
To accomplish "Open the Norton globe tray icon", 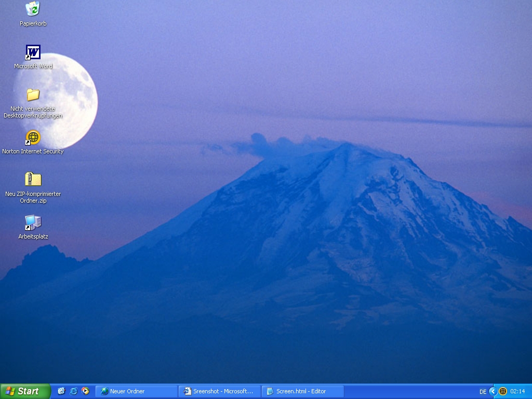I will 503,391.
